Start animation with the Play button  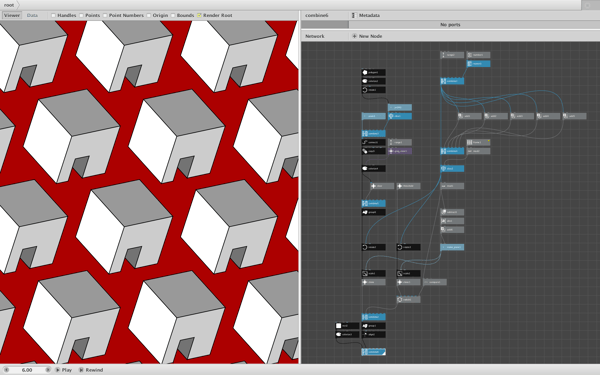64,370
